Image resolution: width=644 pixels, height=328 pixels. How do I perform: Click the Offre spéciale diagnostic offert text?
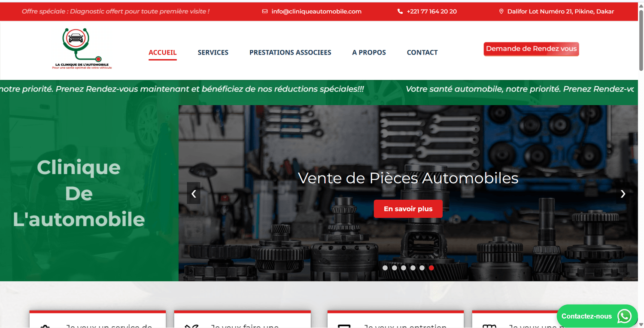point(115,12)
